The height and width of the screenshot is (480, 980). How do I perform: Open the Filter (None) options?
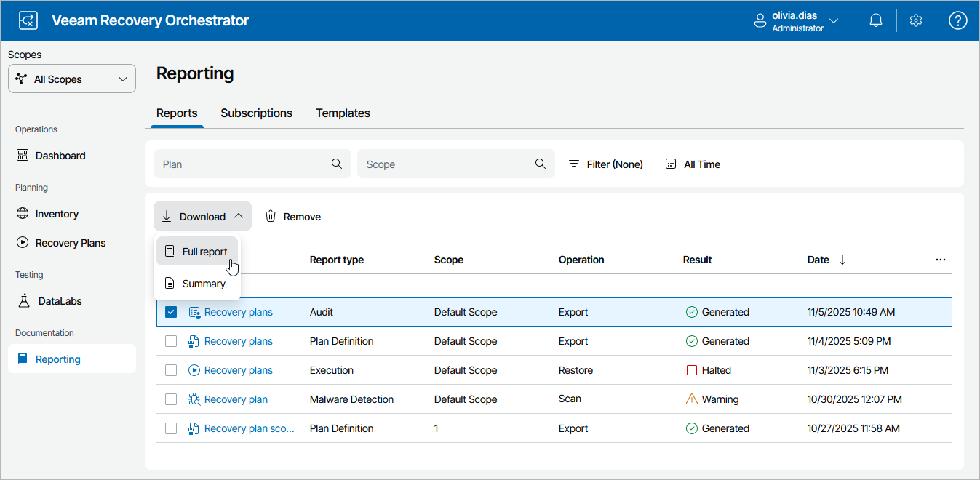606,164
